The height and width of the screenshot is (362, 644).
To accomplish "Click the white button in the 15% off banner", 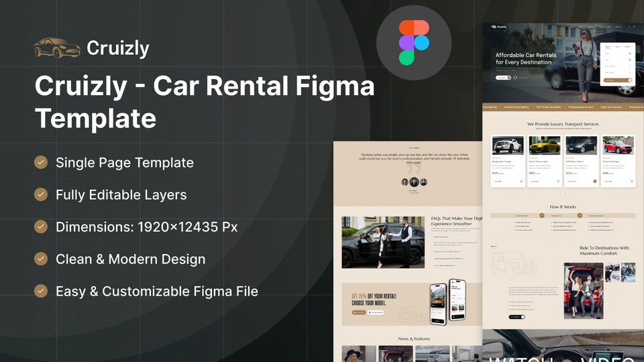I will coord(376,312).
